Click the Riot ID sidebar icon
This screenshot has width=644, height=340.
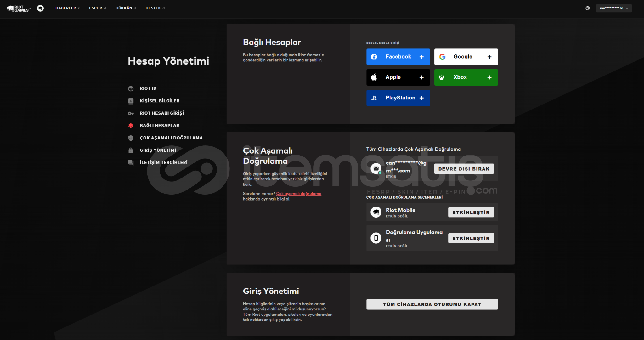click(131, 88)
